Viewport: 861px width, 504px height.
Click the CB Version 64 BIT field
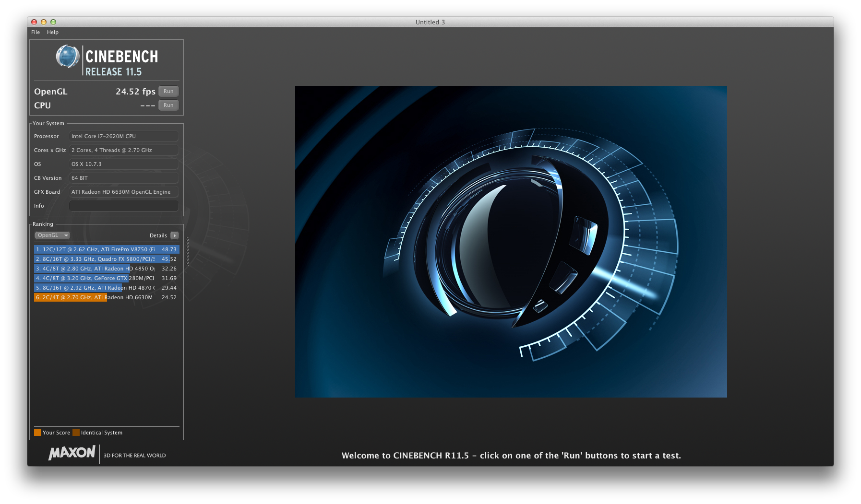(124, 178)
